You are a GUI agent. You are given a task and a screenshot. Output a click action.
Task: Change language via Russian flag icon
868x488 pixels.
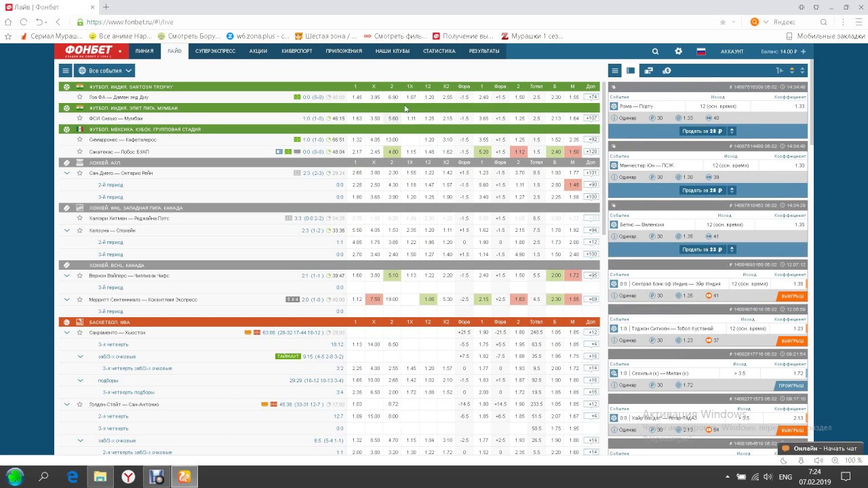(701, 51)
